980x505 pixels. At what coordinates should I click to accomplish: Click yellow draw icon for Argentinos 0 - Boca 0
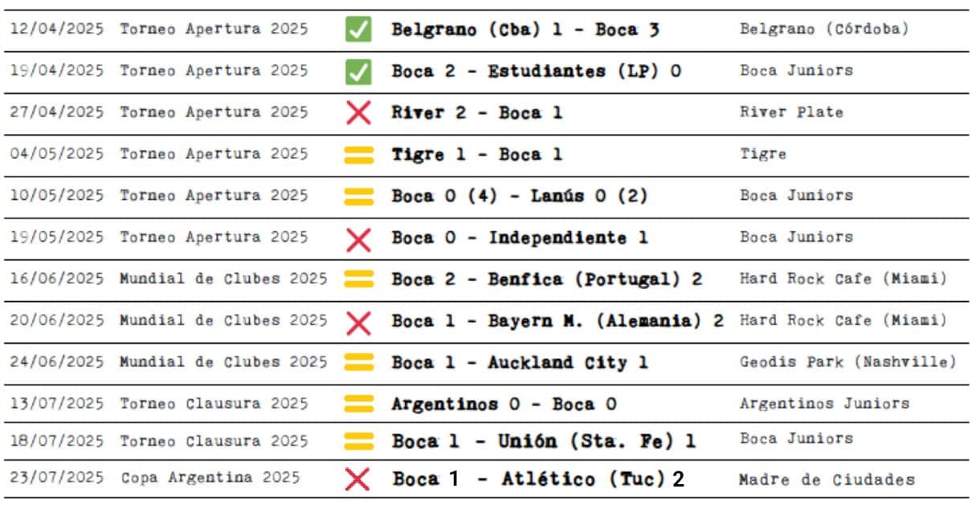coord(358,404)
